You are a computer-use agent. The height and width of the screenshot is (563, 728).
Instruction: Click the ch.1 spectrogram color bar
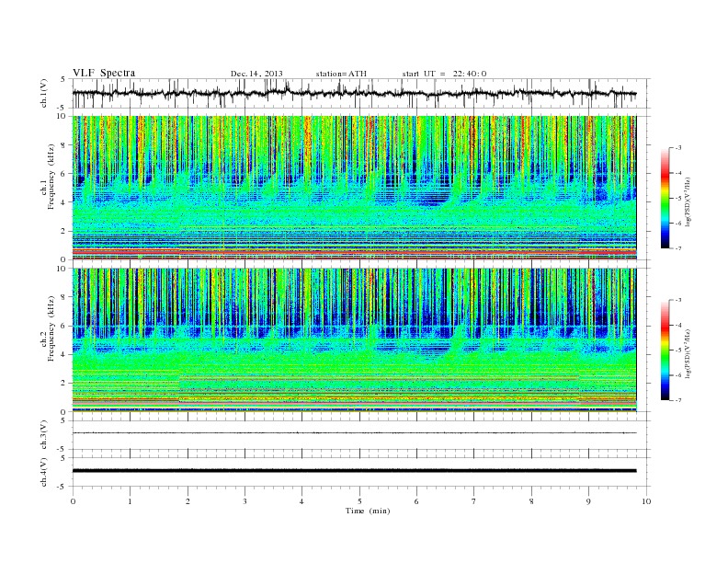(665, 198)
